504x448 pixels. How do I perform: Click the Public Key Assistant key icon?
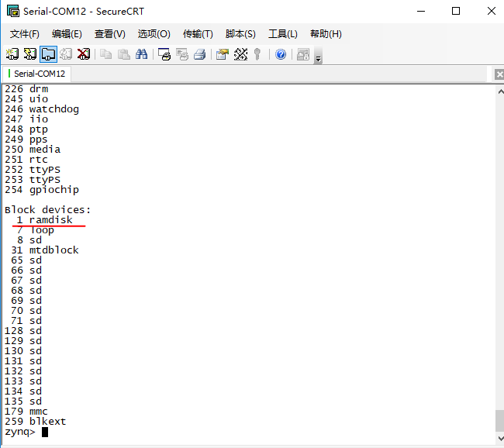pos(257,54)
